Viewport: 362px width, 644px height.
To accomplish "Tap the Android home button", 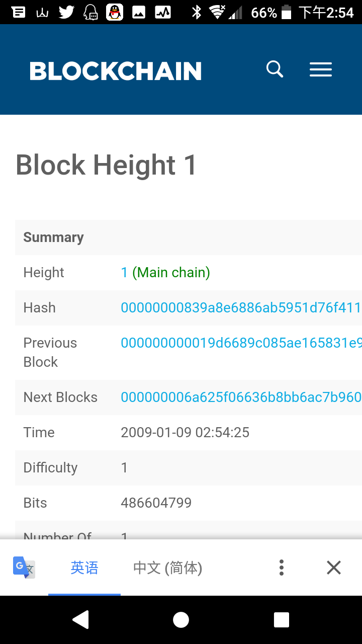I will tap(181, 620).
